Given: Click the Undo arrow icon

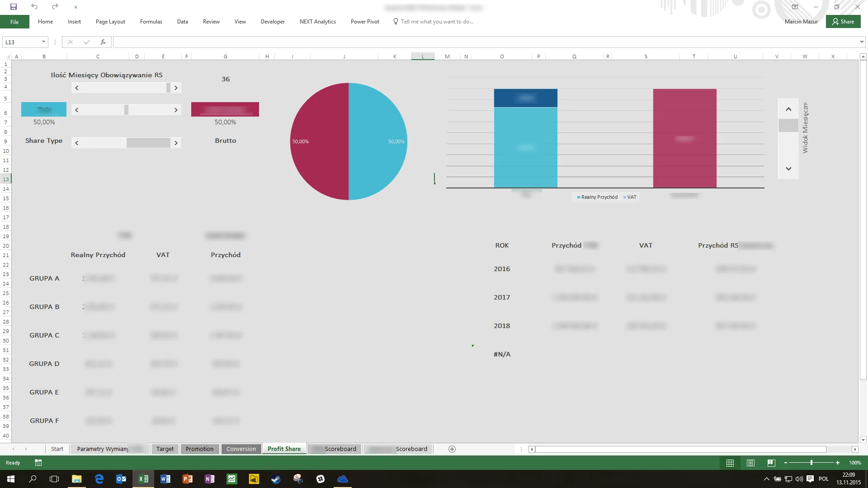Looking at the screenshot, I should 34,7.
